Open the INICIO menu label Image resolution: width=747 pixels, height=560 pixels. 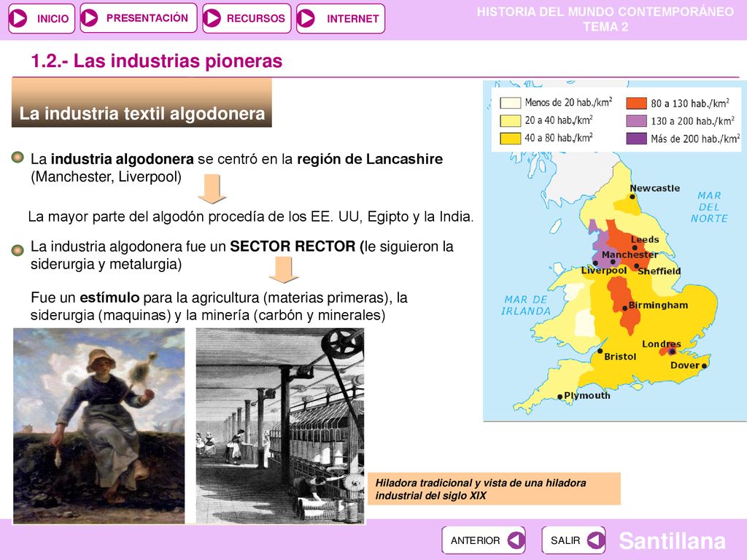53,18
